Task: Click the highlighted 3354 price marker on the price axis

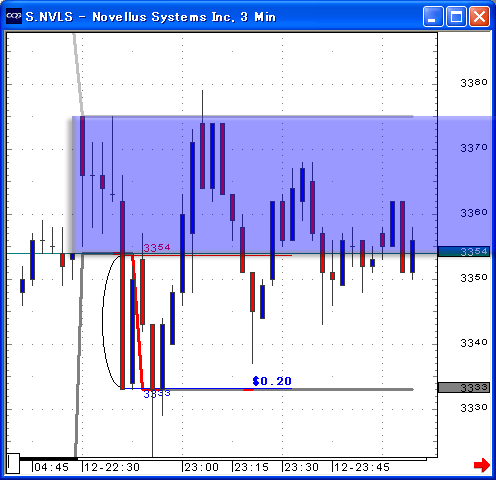Action: point(464,252)
